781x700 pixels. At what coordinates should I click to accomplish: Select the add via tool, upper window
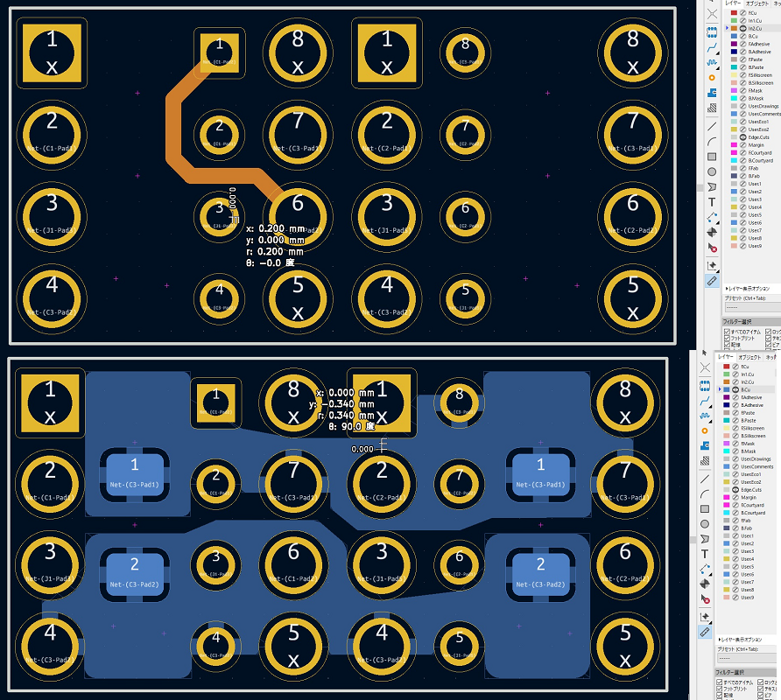click(712, 78)
